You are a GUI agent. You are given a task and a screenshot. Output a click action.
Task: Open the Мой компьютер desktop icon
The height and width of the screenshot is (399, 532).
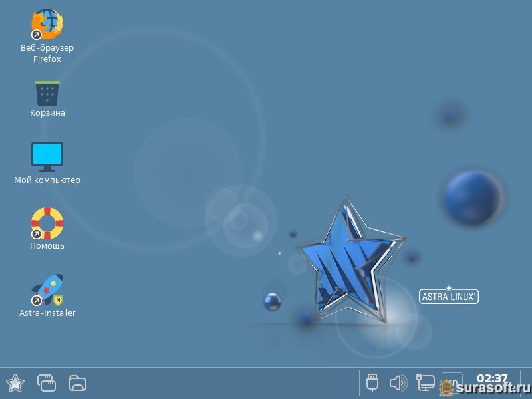point(47,157)
